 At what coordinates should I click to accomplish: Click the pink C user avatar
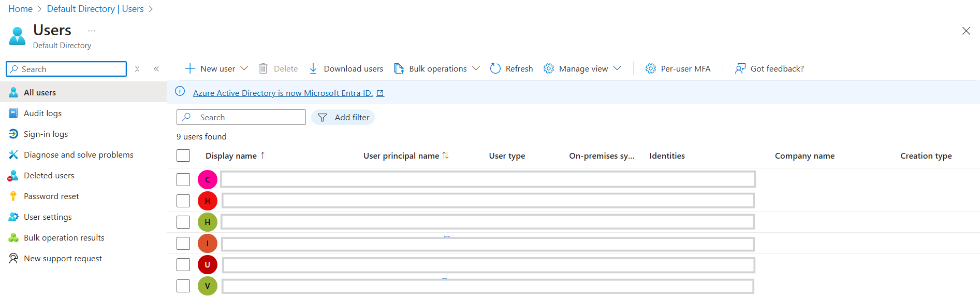click(208, 179)
